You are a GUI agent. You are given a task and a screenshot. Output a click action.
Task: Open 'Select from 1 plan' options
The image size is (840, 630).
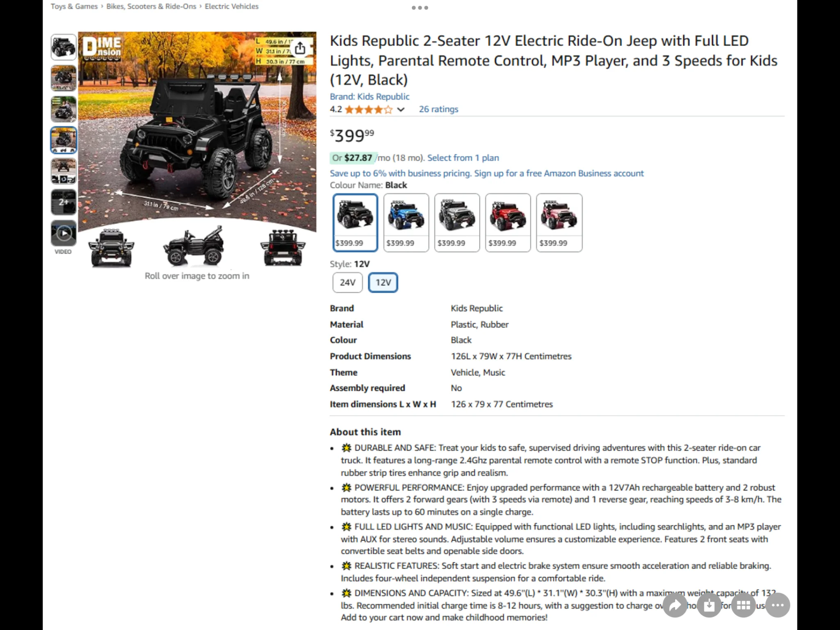point(463,158)
